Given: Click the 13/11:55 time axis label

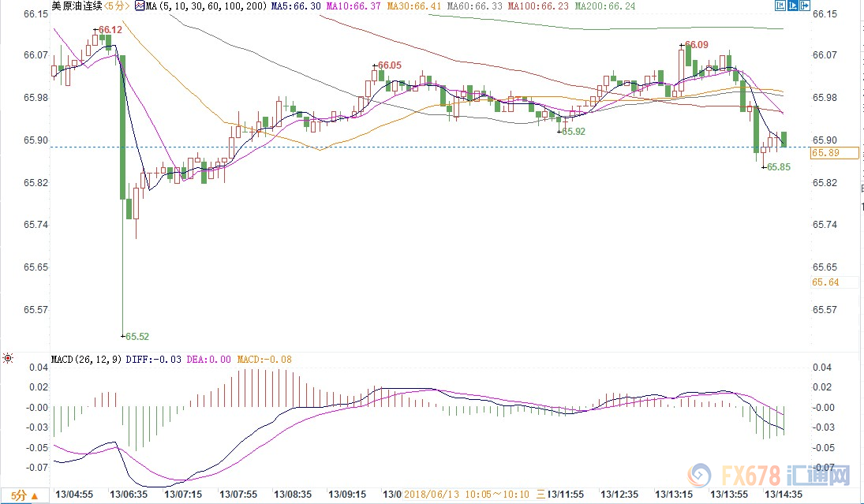Looking at the screenshot, I should click(566, 495).
